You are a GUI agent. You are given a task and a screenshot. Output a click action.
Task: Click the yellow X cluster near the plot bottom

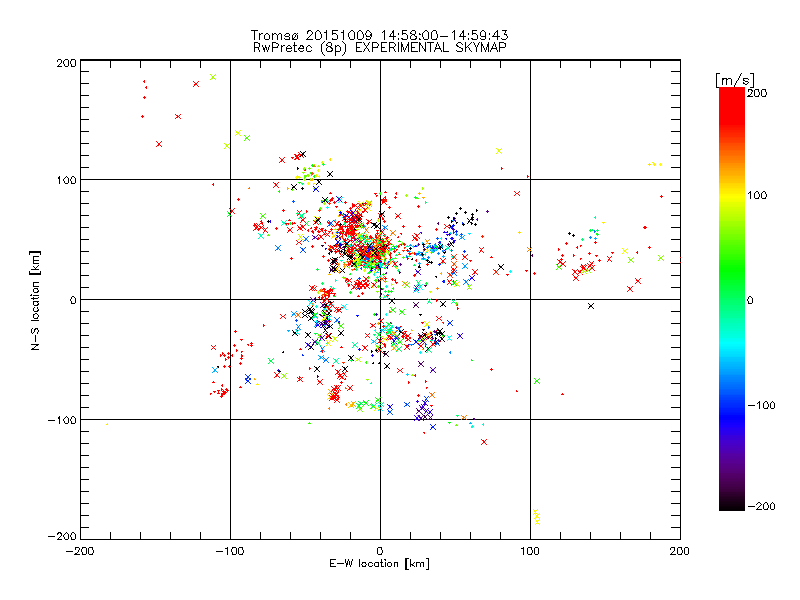[536, 516]
